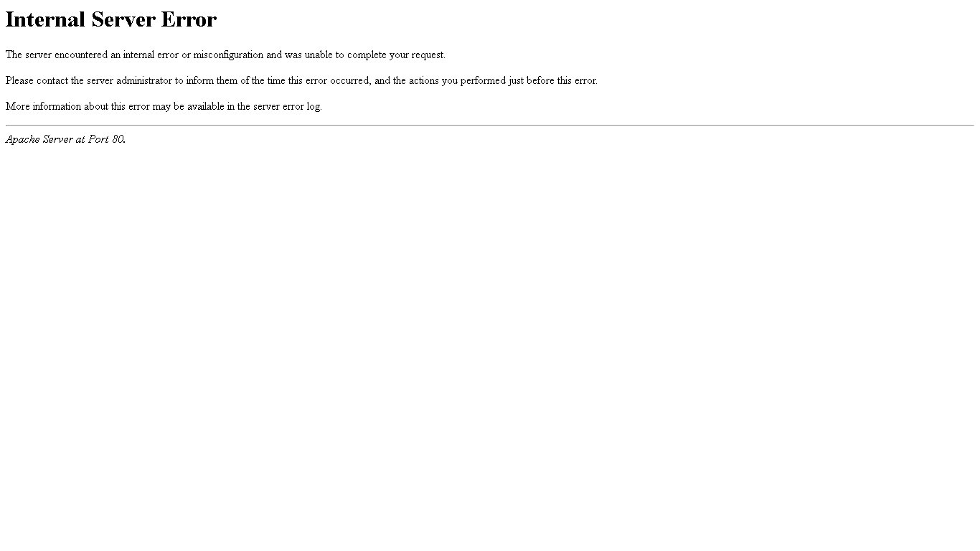Click the italic word "Apache"
The image size is (980, 551).
23,139
